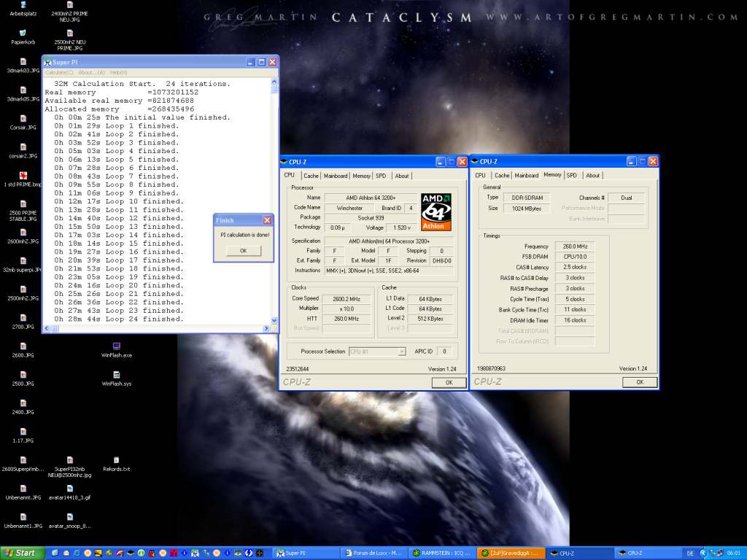Open the Calculate(C) menu in Super PI

point(60,72)
